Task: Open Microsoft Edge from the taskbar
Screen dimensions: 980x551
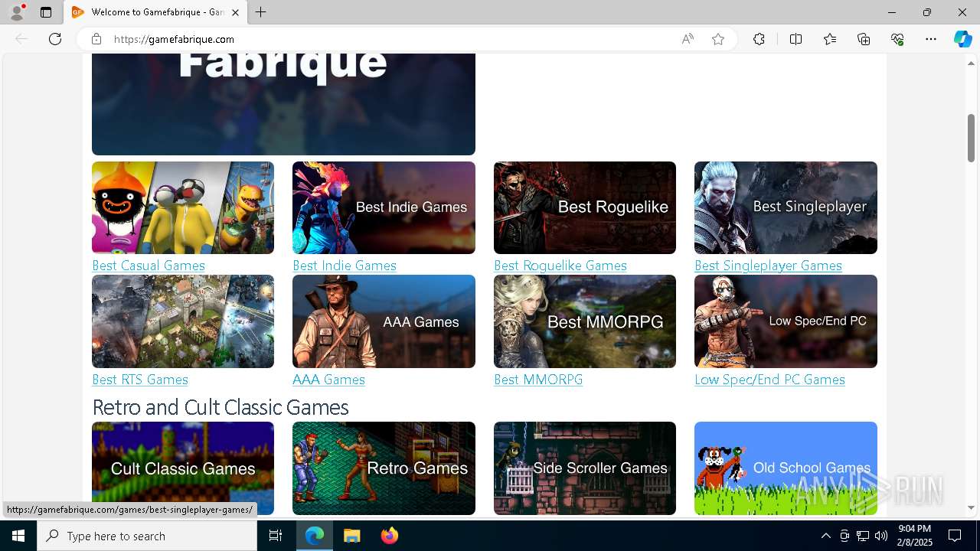Action: click(x=315, y=536)
